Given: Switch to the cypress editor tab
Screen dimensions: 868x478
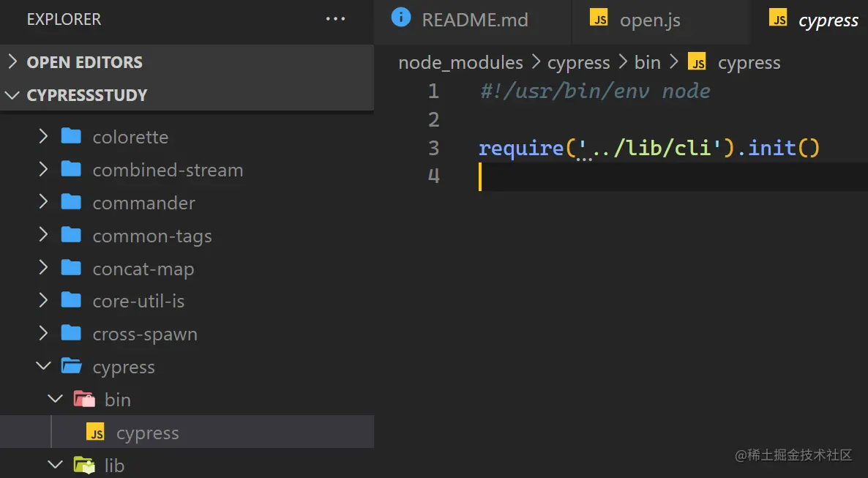Looking at the screenshot, I should coord(809,20).
